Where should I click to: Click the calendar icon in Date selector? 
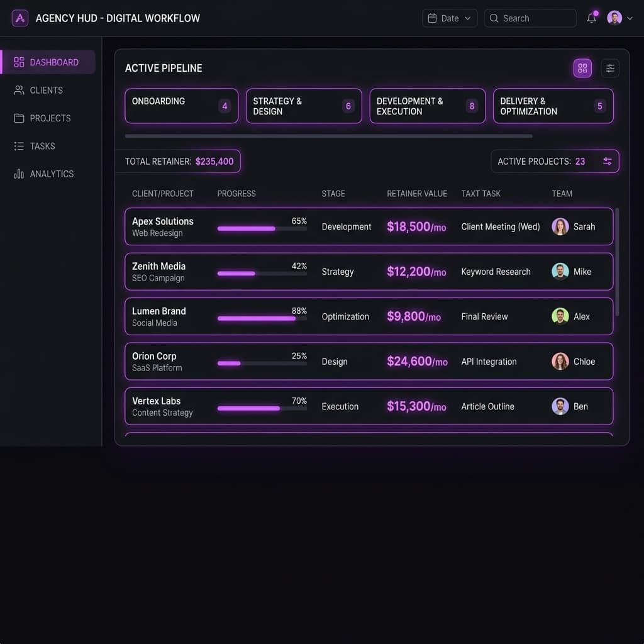(x=432, y=18)
